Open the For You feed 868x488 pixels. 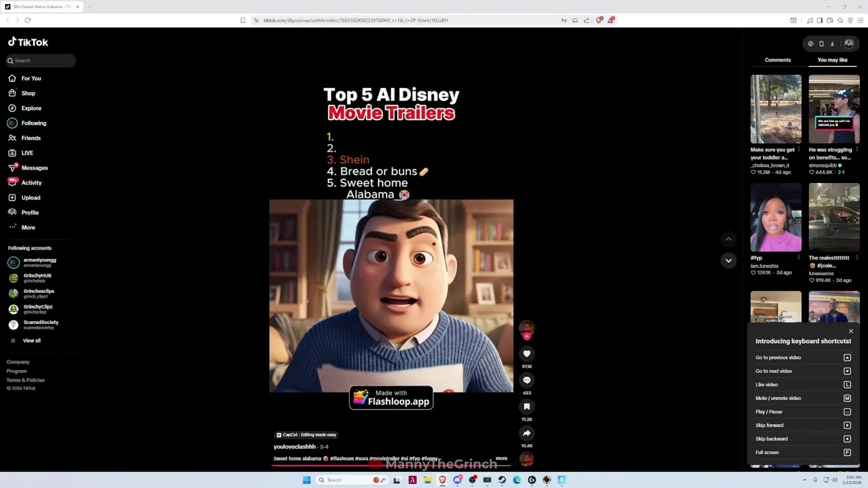pyautogui.click(x=25, y=79)
